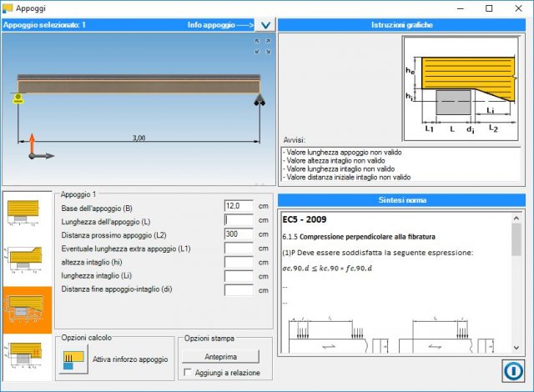Select the left yellow support on beam
This screenshot has height=392, width=534.
[x=17, y=99]
